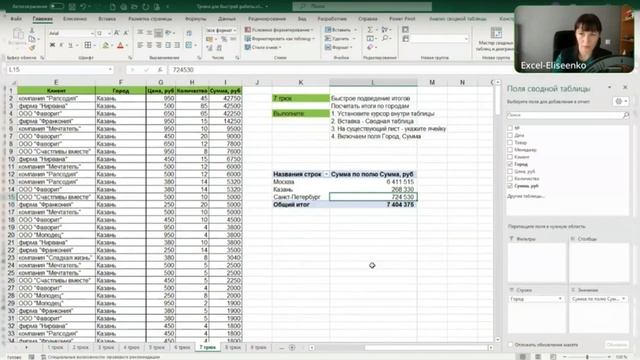Image resolution: width=640 pixels, height=360 pixels.
Task: Click the Paste clipboard icon
Action: click(18, 34)
